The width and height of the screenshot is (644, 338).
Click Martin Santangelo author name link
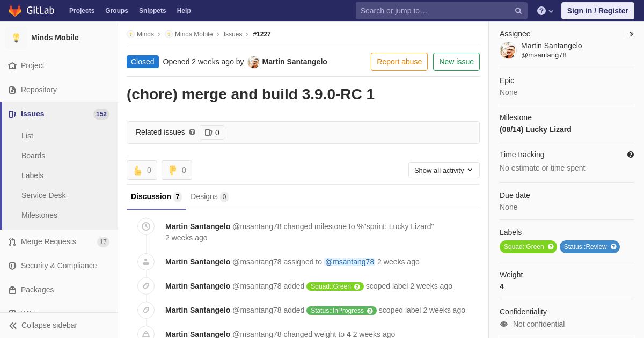(295, 62)
